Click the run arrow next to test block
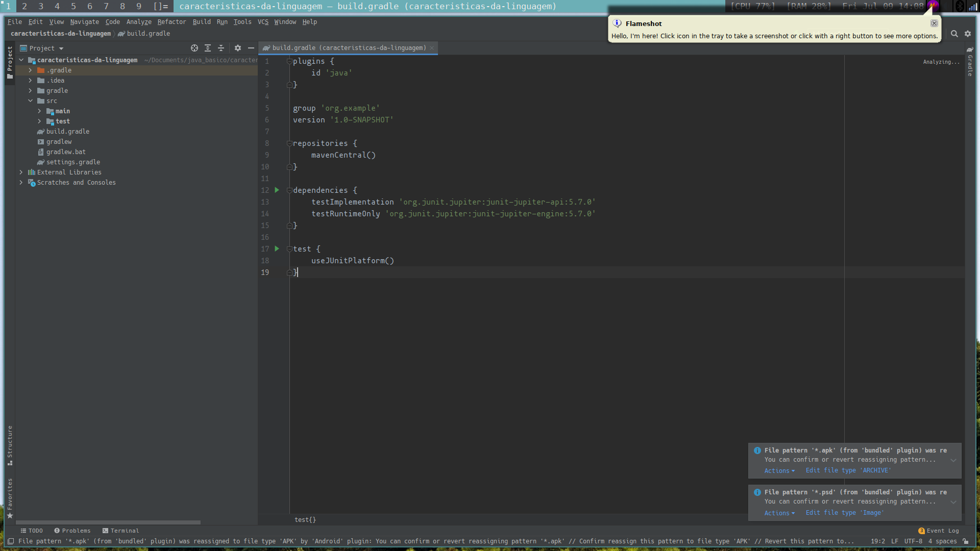The image size is (980, 551). pyautogui.click(x=277, y=249)
